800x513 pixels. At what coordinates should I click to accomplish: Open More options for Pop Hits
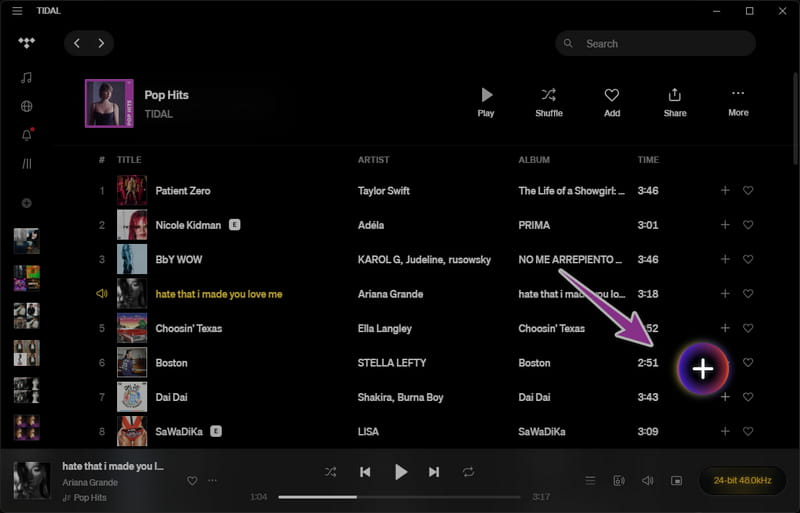tap(738, 102)
